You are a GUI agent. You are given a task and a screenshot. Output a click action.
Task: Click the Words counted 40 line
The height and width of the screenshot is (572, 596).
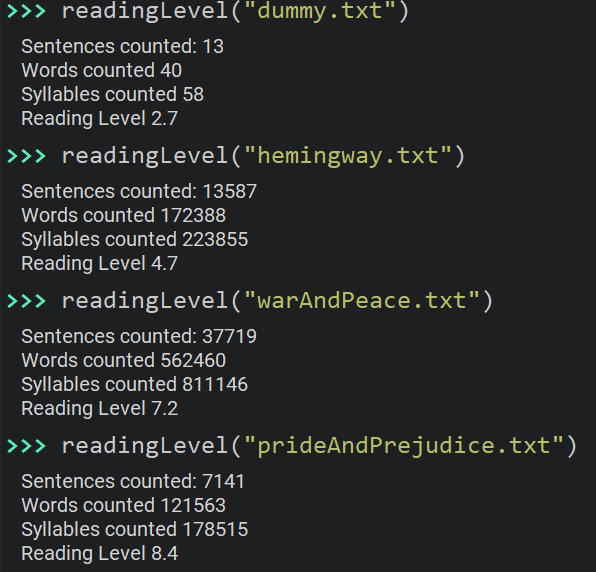click(x=101, y=70)
